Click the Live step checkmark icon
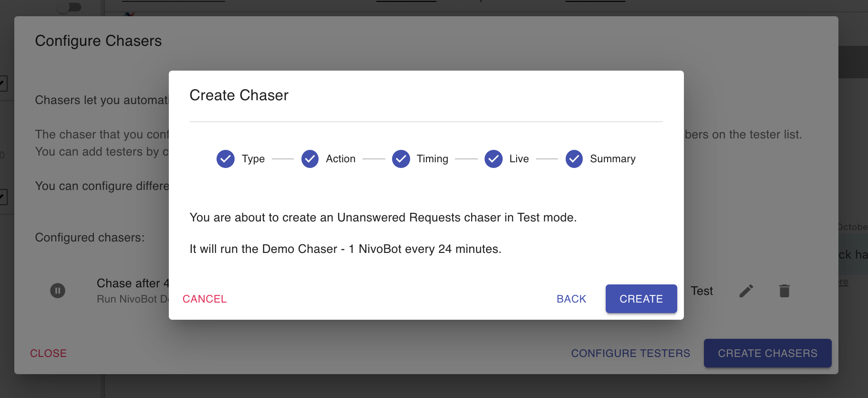The height and width of the screenshot is (398, 868). [494, 159]
